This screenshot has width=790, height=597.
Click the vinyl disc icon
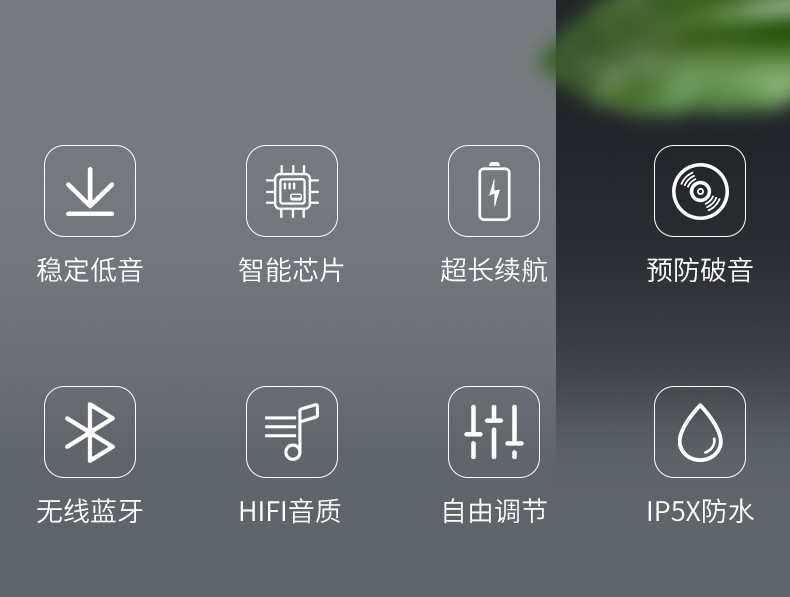coord(700,191)
